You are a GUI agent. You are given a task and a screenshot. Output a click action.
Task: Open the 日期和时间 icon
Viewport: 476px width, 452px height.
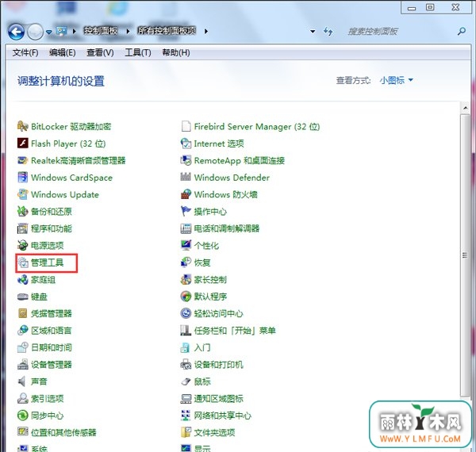point(23,347)
